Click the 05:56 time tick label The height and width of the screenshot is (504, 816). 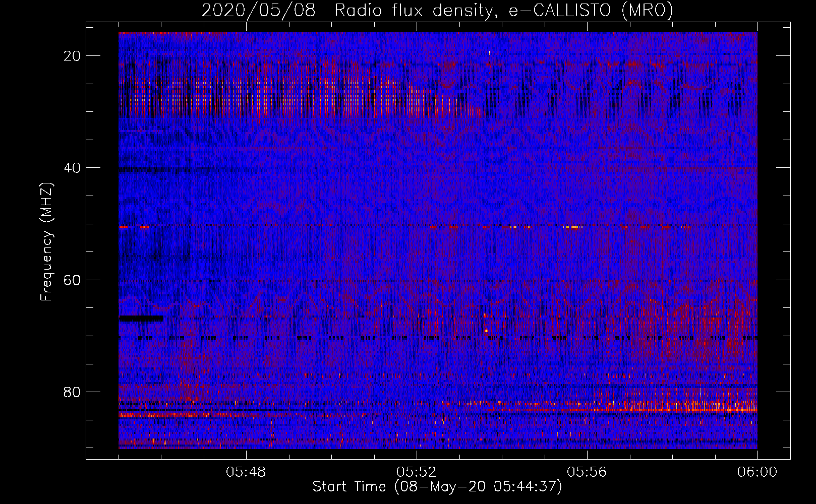(x=587, y=473)
